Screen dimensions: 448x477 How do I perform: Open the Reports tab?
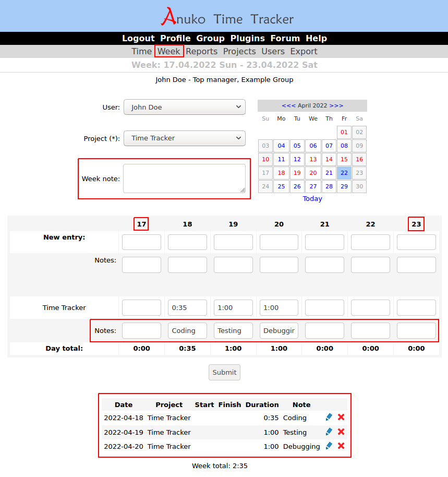pos(201,51)
